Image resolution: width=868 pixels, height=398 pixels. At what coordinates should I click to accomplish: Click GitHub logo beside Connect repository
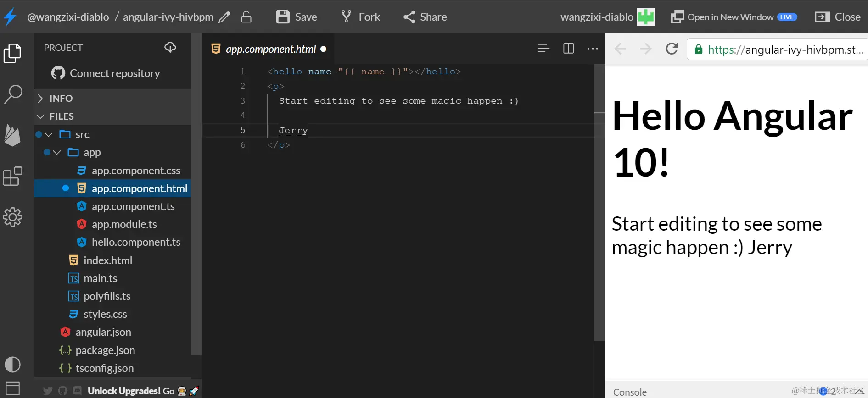(x=58, y=73)
